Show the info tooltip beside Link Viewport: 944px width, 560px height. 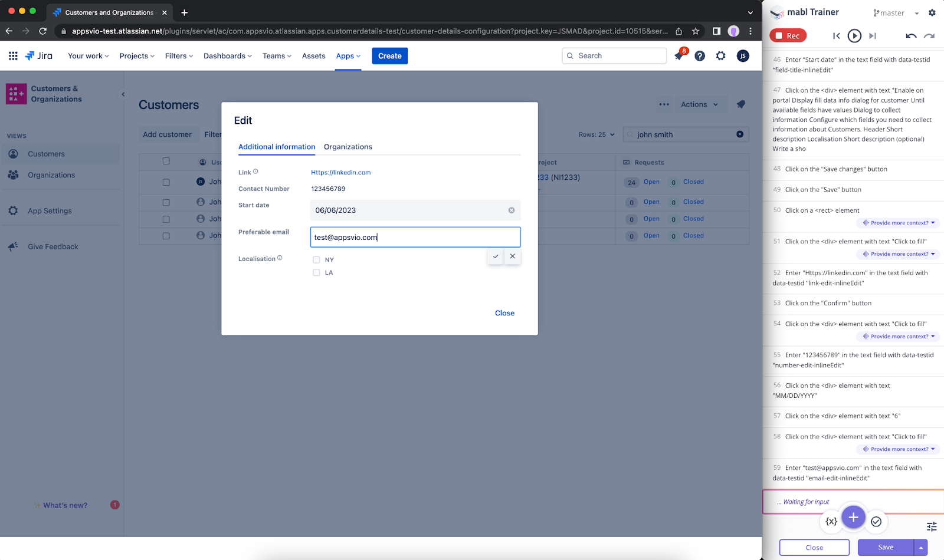[255, 172]
